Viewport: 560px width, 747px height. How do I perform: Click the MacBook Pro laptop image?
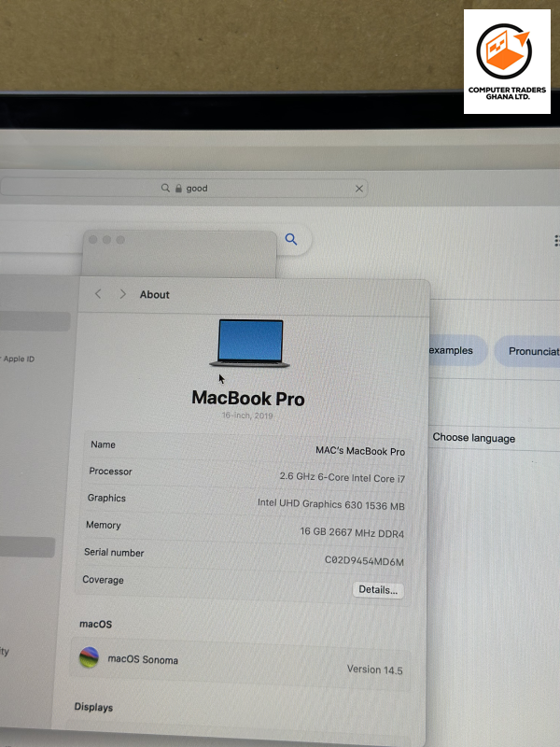pyautogui.click(x=250, y=343)
